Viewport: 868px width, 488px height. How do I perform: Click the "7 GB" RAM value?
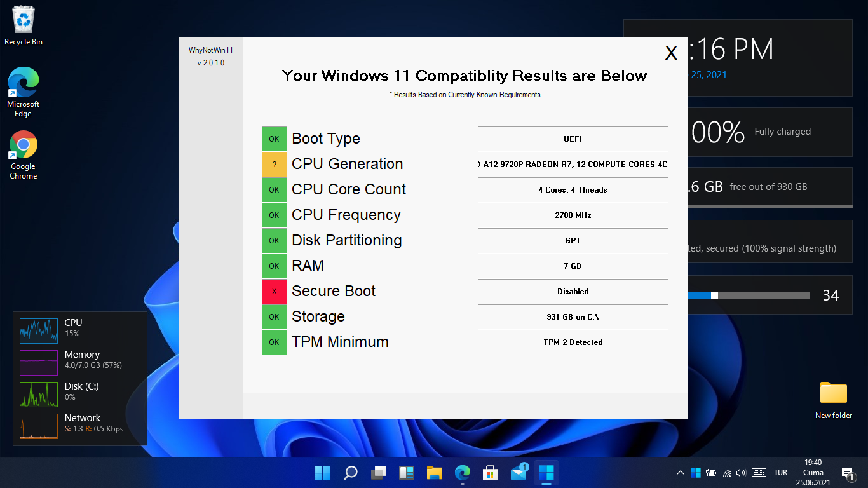(x=573, y=266)
